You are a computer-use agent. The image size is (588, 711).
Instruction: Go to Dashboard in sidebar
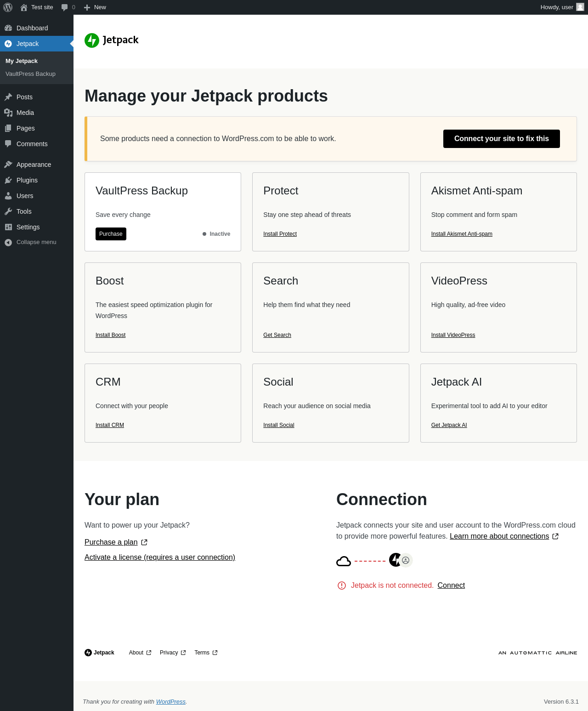point(32,28)
